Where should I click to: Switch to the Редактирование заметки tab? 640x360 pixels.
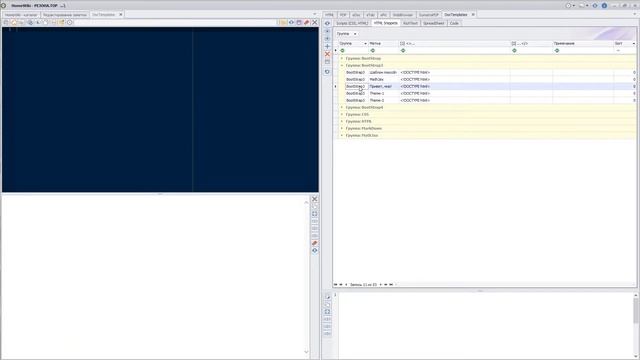pyautogui.click(x=65, y=15)
